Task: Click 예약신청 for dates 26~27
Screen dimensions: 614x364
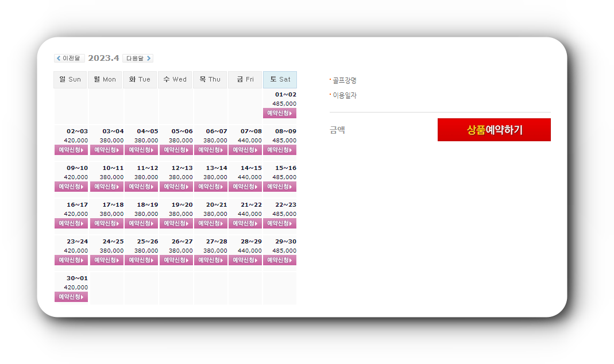Action: point(176,260)
